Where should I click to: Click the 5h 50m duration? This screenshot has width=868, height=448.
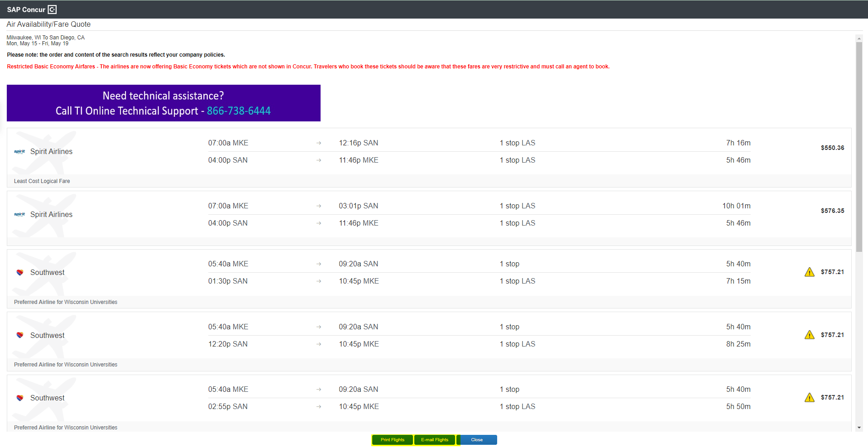pyautogui.click(x=739, y=407)
